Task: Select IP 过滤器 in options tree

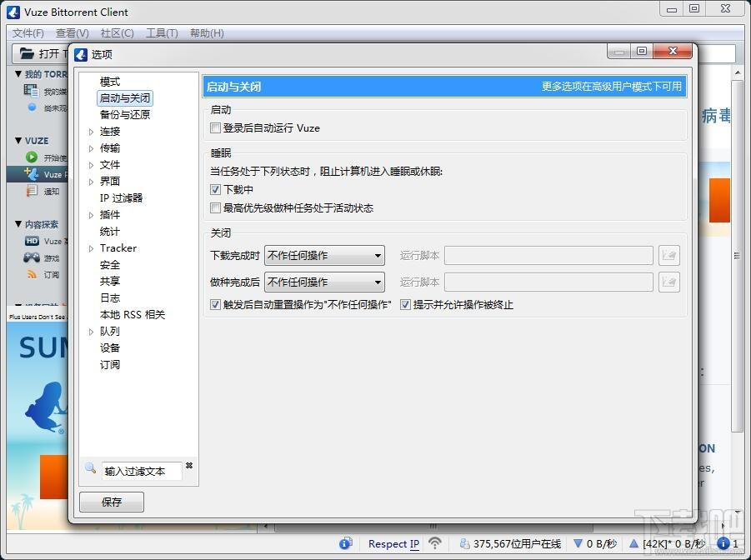Action: (121, 197)
